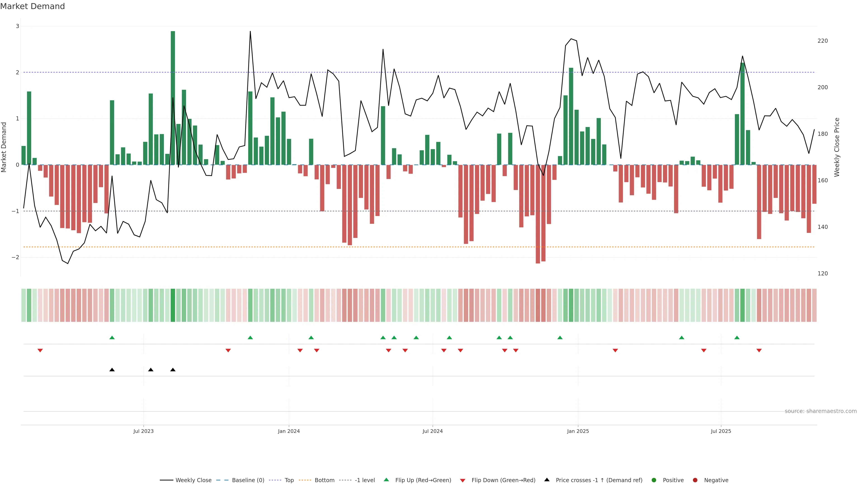Image resolution: width=868 pixels, height=488 pixels.
Task: Click the source: sharemaestro.com text
Action: [x=821, y=411]
